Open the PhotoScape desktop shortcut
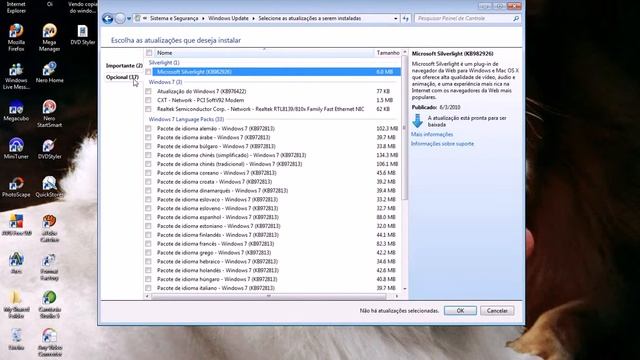640x360 pixels. 16,187
